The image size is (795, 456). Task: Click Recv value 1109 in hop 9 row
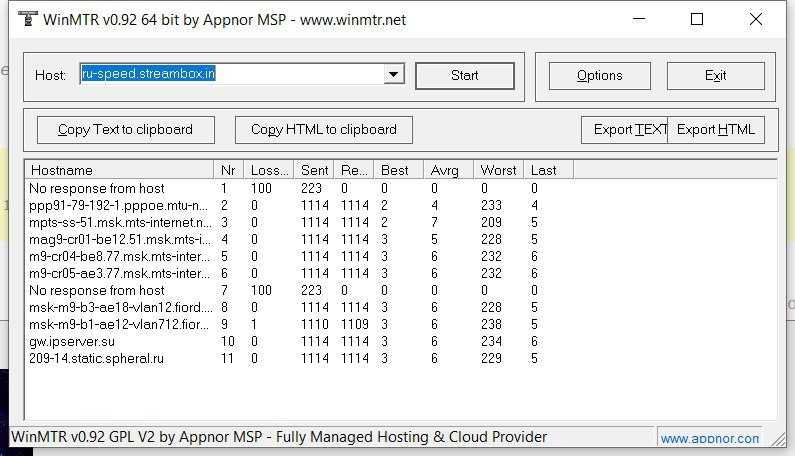(x=355, y=325)
